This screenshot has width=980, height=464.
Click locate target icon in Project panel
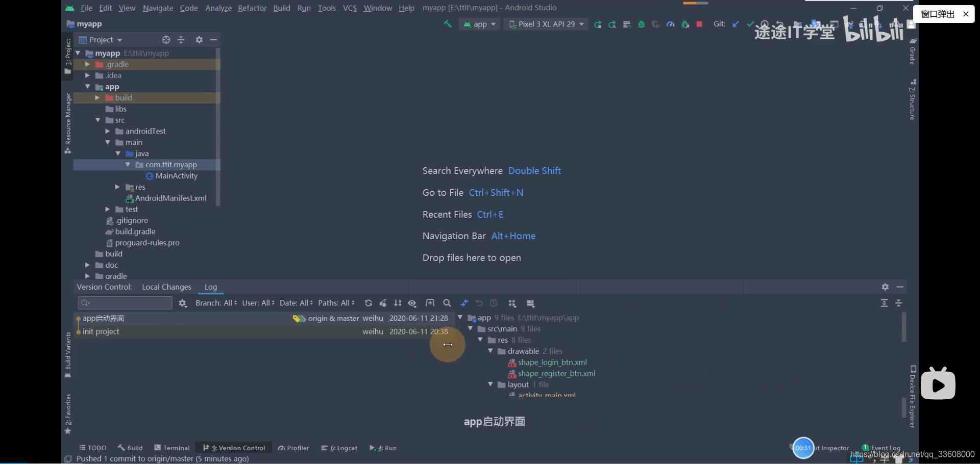[166, 40]
